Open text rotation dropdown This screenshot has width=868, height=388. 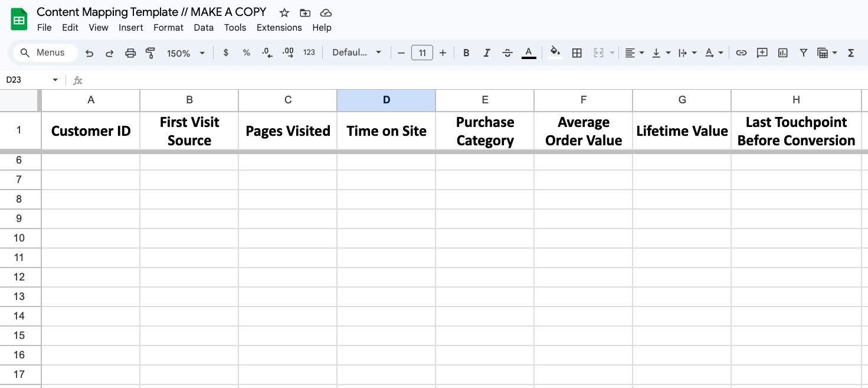(714, 53)
